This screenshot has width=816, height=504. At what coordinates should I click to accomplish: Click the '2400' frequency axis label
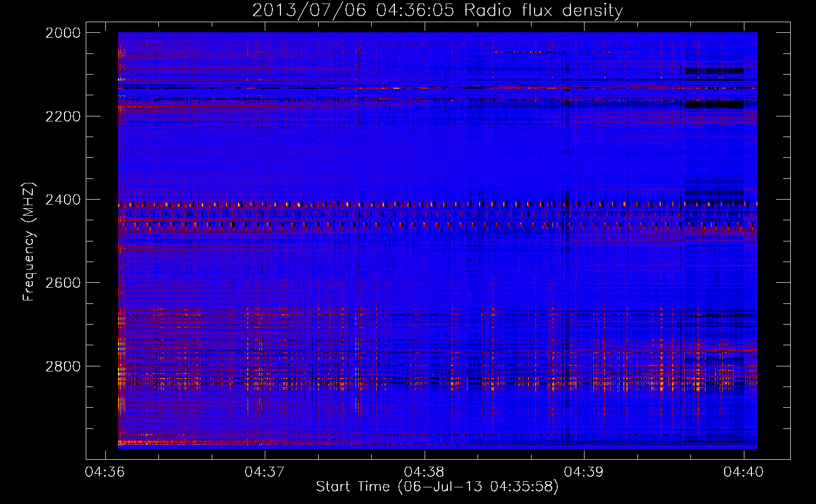pos(63,200)
